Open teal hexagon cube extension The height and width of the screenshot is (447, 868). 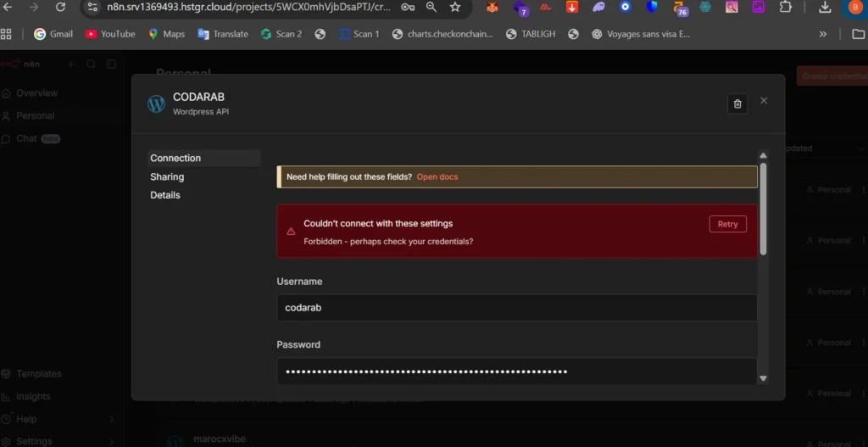[704, 7]
